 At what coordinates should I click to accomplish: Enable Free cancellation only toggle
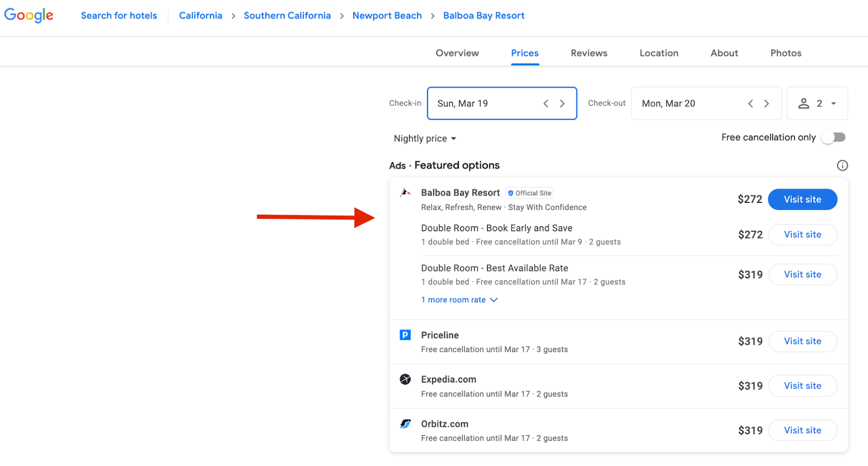click(833, 137)
